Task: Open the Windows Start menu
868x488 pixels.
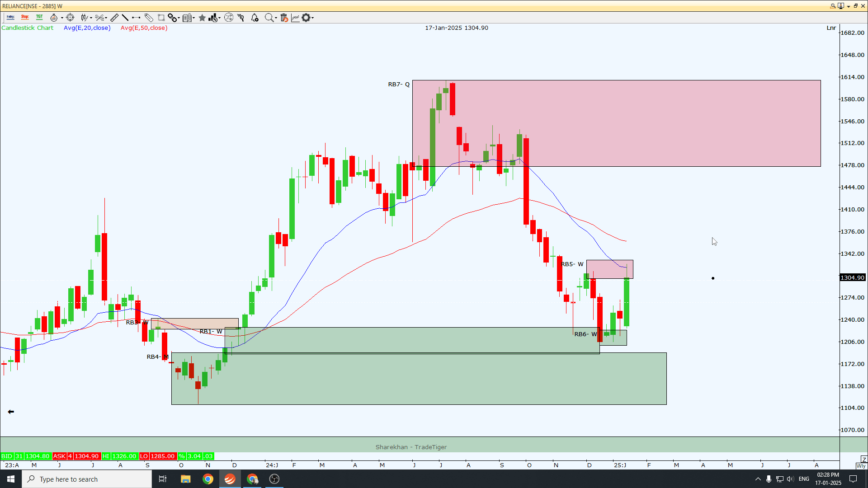Action: [x=11, y=479]
